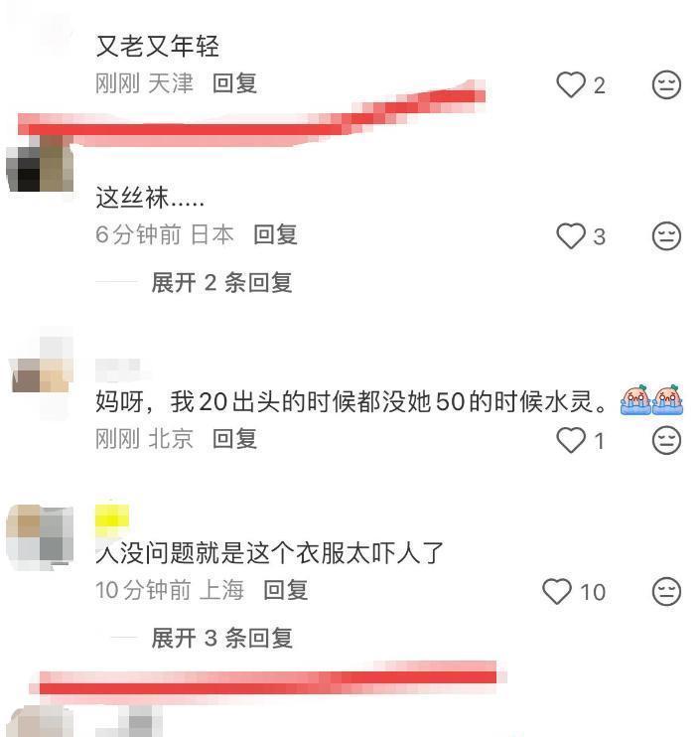Open avatar of the "这丝袜" commenter

(x=41, y=164)
